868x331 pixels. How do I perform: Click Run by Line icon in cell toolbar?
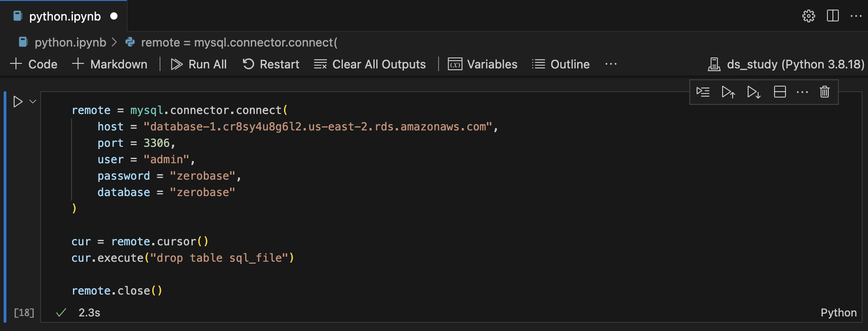coord(703,92)
